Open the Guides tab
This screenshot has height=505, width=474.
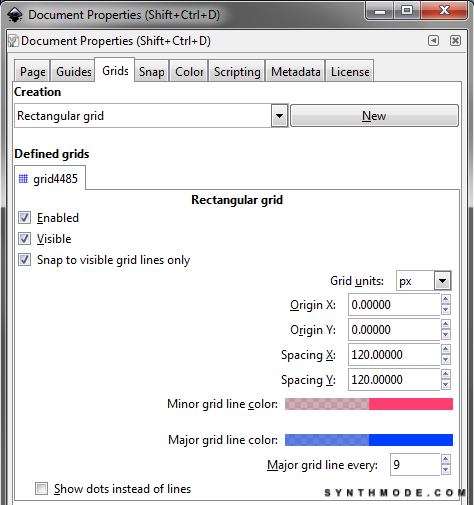tap(73, 71)
